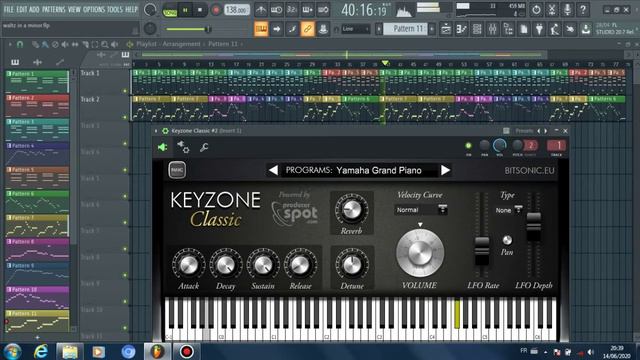Image resolution: width=640 pixels, height=360 pixels.
Task: Adjust the channel VOL knob
Action: coord(500,145)
